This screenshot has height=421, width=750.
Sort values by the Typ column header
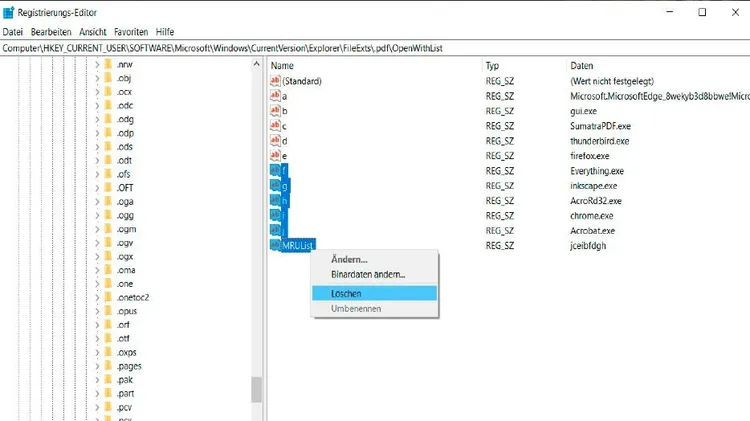point(495,65)
